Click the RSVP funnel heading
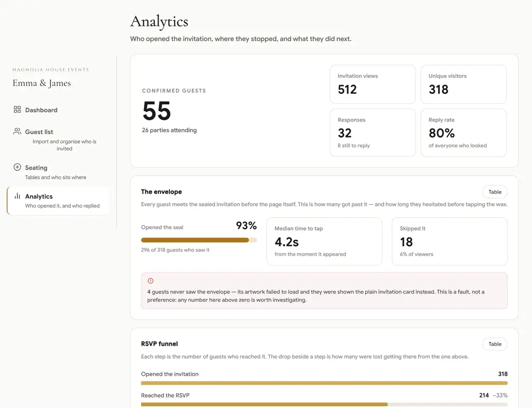 tap(160, 343)
